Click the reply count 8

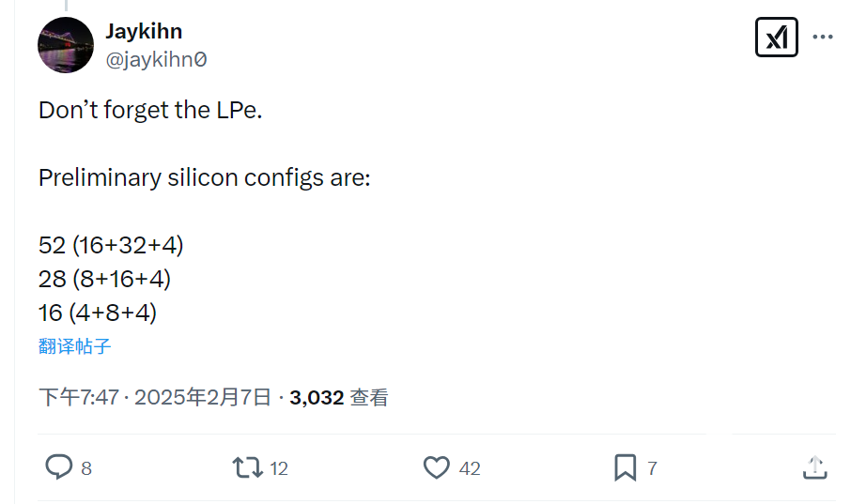pos(86,468)
